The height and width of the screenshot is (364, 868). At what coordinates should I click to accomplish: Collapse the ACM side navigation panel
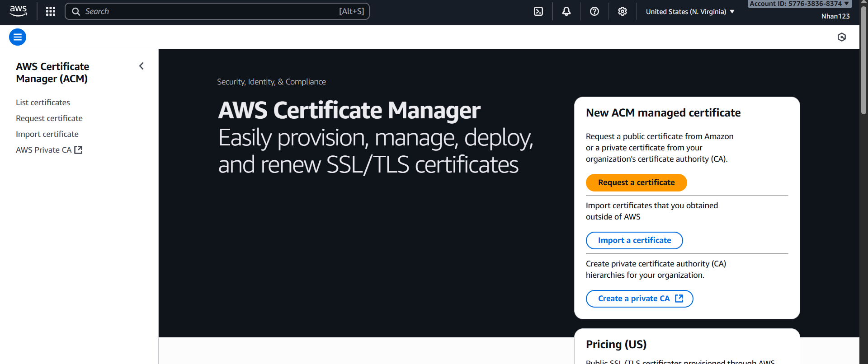[142, 66]
